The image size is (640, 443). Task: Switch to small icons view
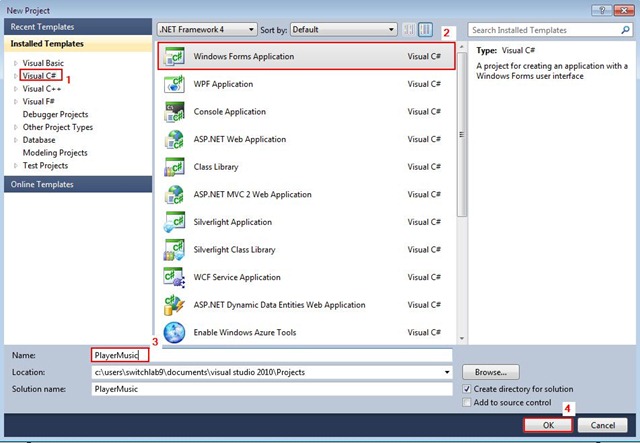[x=409, y=29]
